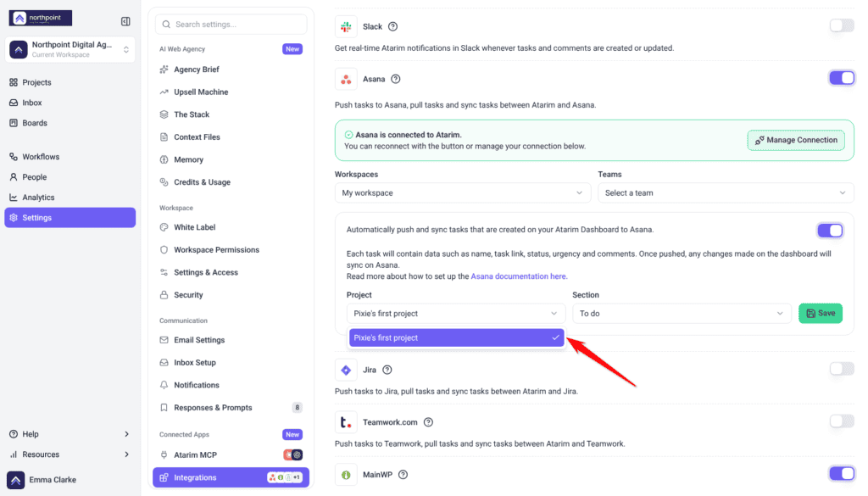Screen dimensions: 868x496
Task: Disable the MainWP integration toggle
Action: (842, 473)
